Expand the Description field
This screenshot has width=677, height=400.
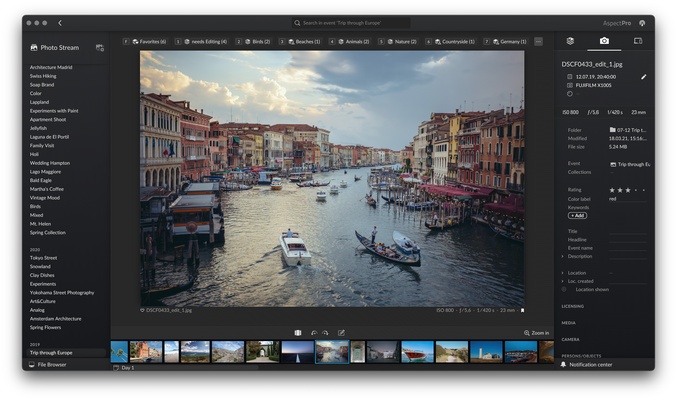[x=564, y=256]
